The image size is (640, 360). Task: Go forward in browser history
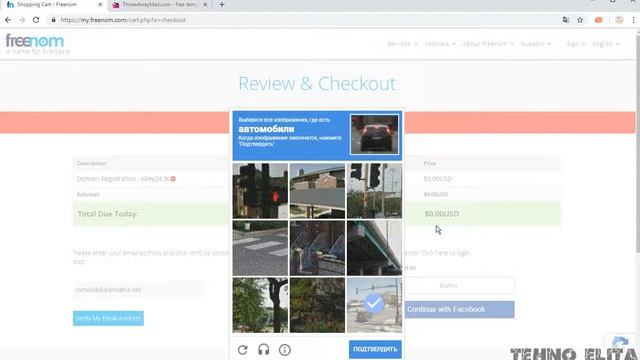click(x=22, y=20)
